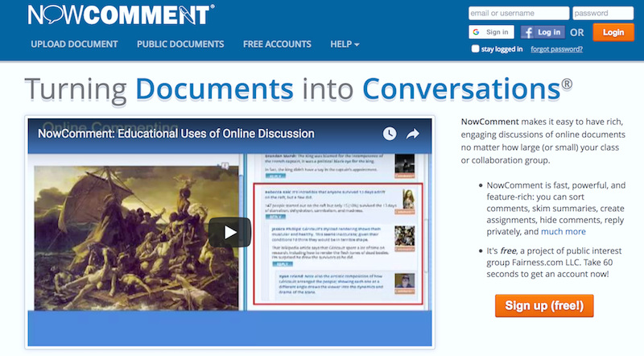
Task: Open the forgot password link
Action: [556, 49]
